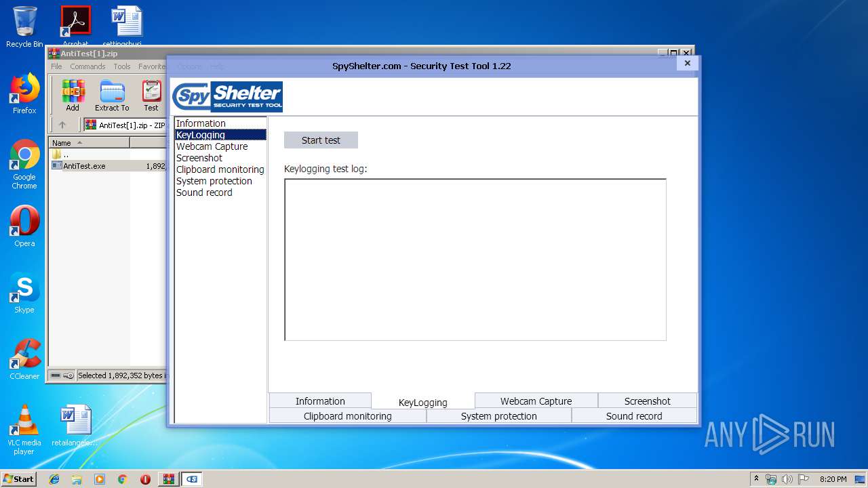Switch to the KeyLogging bottom tab
The image size is (868, 488).
(423, 402)
